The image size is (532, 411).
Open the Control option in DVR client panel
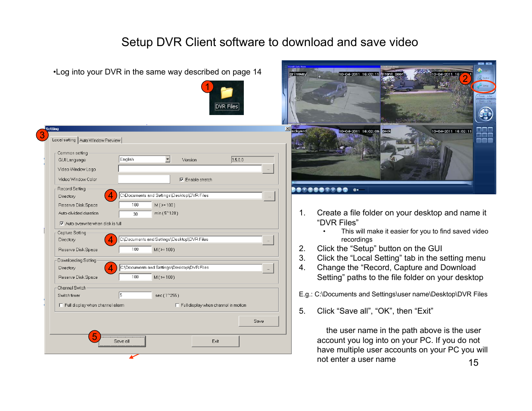pos(482,78)
